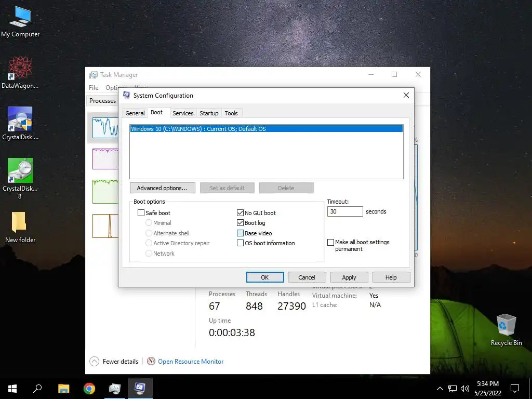Click the Apply button

pyautogui.click(x=349, y=277)
